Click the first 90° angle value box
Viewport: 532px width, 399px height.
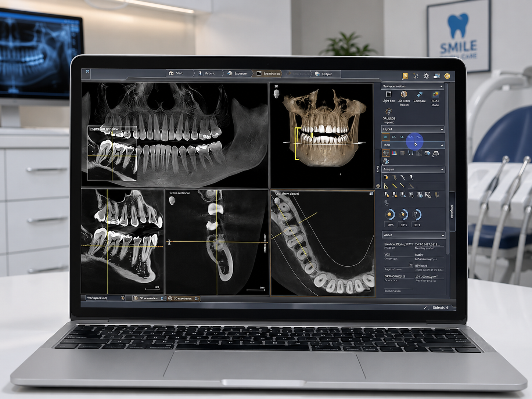pos(391,225)
